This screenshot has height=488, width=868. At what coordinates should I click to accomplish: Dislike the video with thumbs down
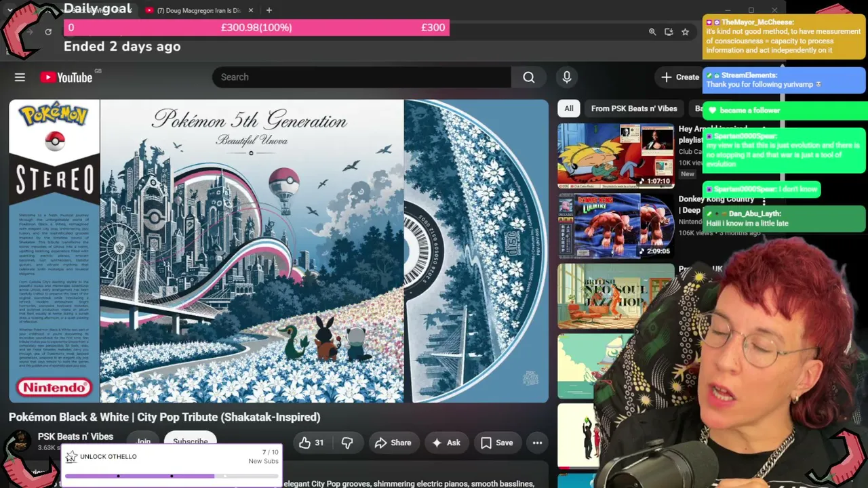click(x=347, y=443)
